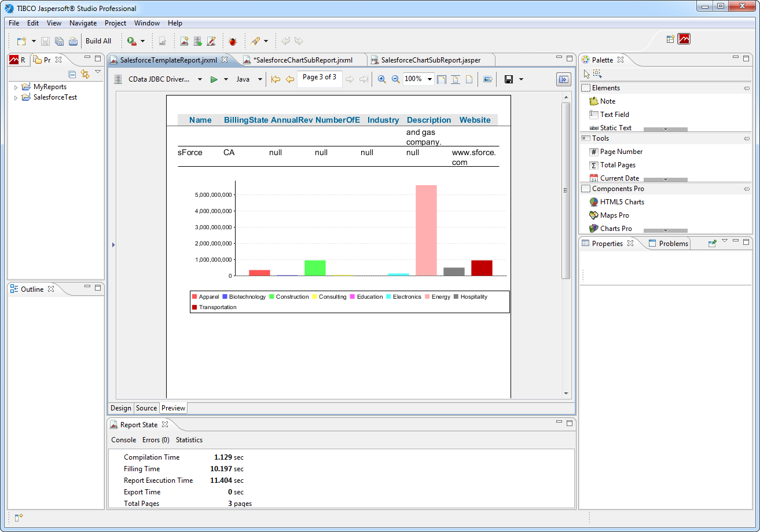Toggle the link with editor icon
The height and width of the screenshot is (532, 760).
point(85,74)
